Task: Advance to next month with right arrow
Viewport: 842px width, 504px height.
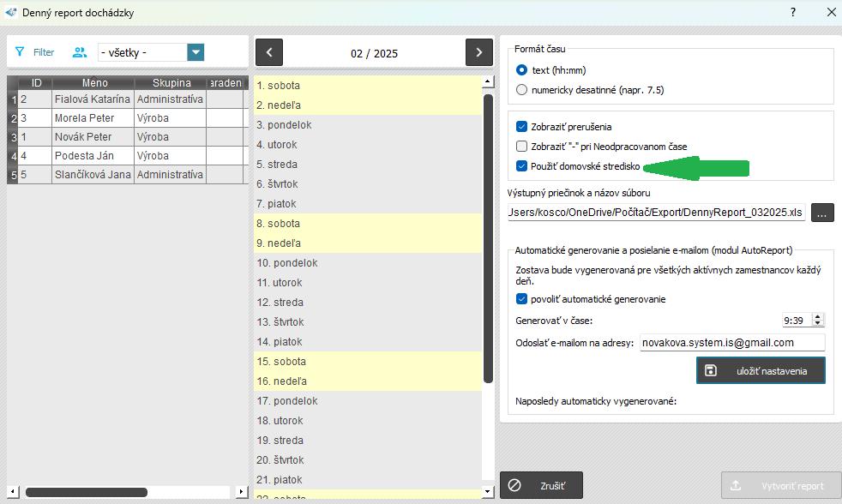Action: click(478, 52)
